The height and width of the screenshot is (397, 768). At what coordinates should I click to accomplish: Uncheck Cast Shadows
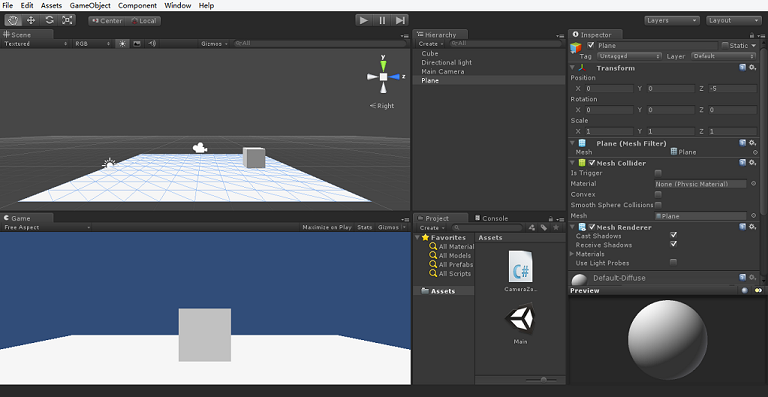pos(673,235)
